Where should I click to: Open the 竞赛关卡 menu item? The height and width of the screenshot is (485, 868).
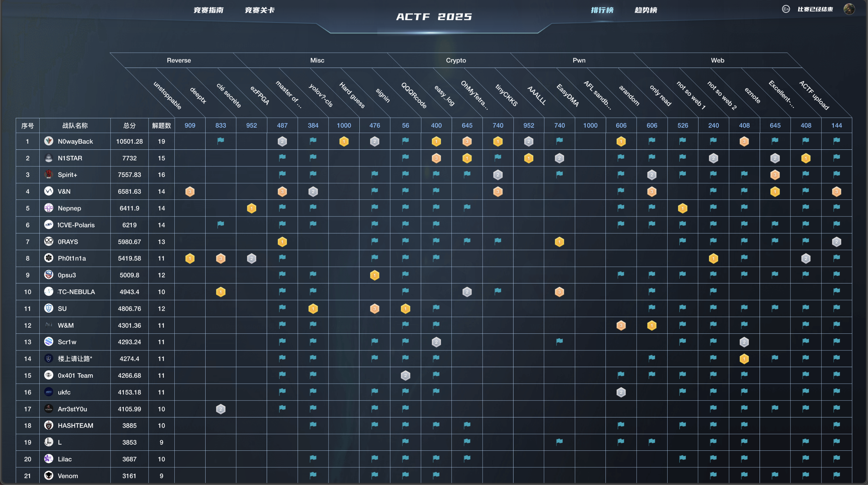(x=259, y=10)
